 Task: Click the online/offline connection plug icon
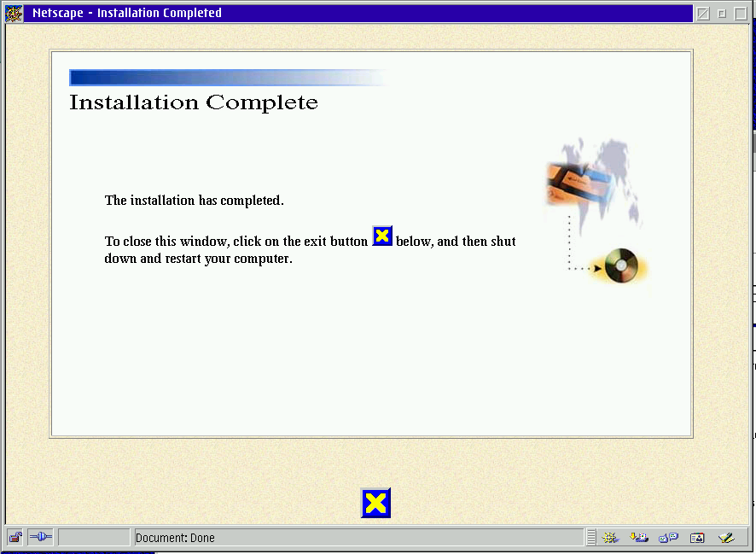40,537
